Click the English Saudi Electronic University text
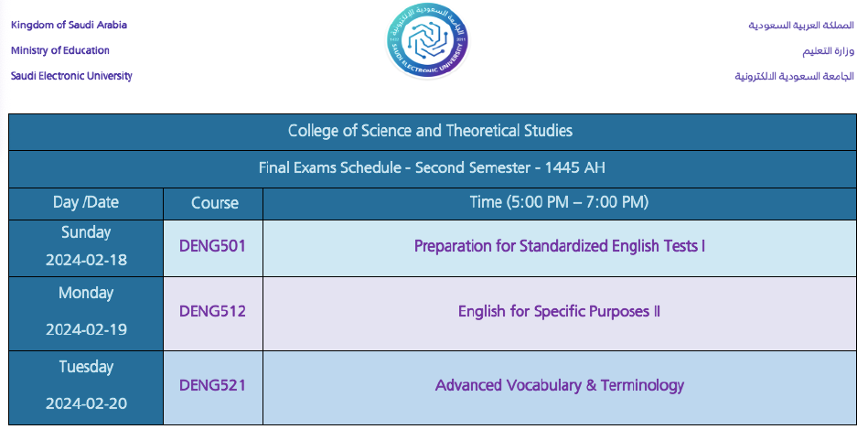This screenshot has width=868, height=440. tap(71, 76)
